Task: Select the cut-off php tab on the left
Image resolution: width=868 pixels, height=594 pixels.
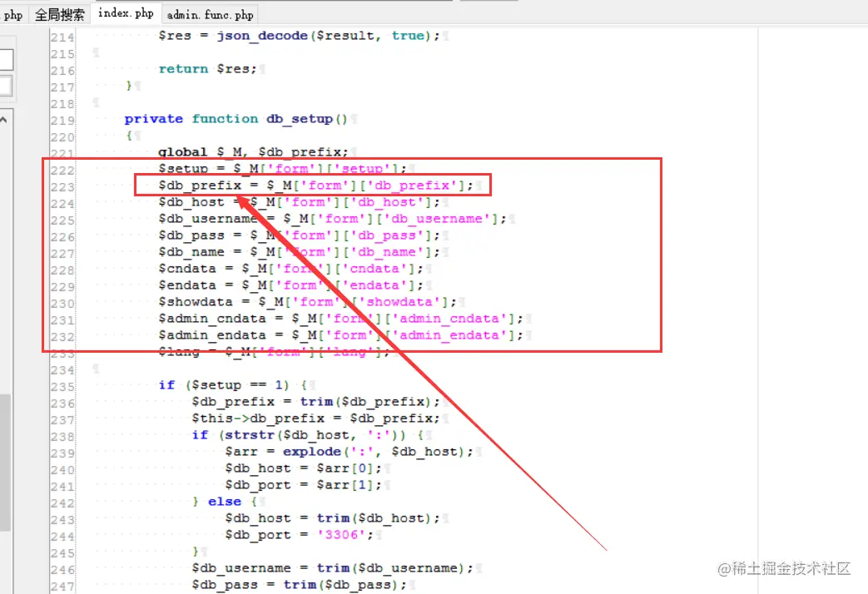Action: click(12, 14)
